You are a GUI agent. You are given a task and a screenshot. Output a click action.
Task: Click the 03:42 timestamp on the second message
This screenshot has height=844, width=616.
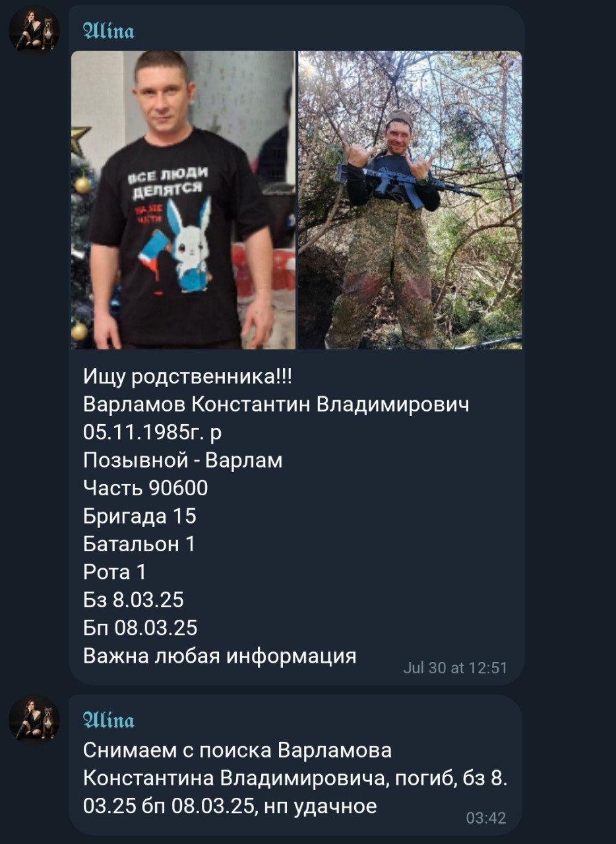point(486,818)
